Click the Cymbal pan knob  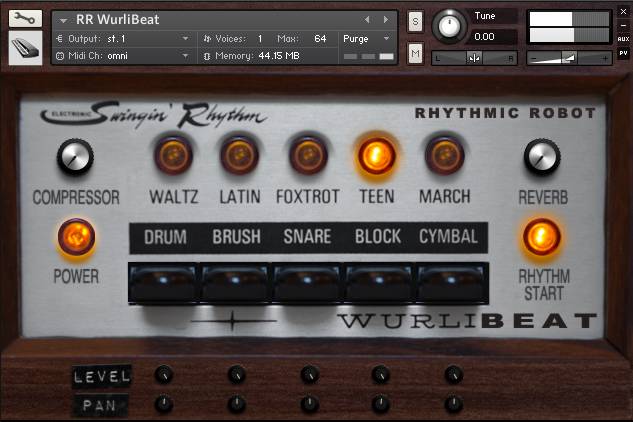(x=454, y=404)
